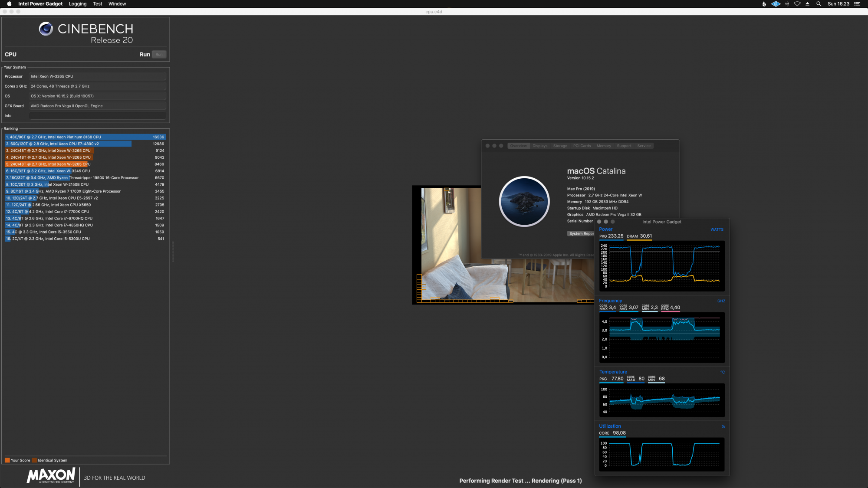This screenshot has height=488, width=868.
Task: Click the Processor field showing Xeon W-3265
Action: click(98, 76)
